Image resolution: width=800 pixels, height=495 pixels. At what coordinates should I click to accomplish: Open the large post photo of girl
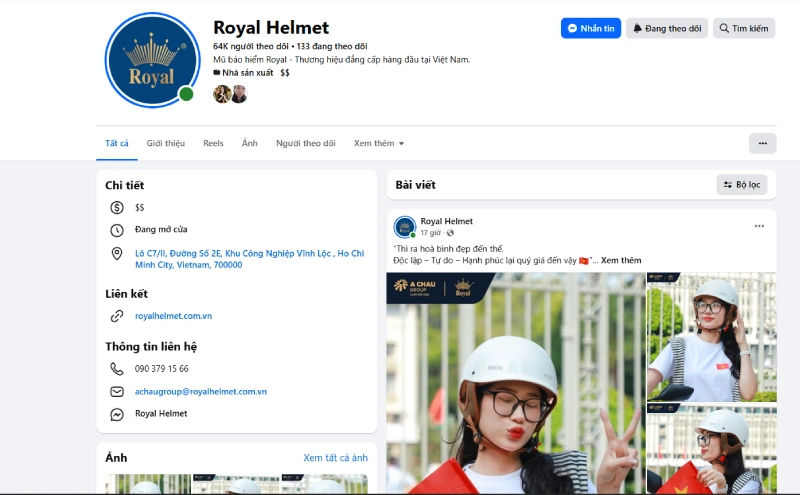tap(516, 383)
